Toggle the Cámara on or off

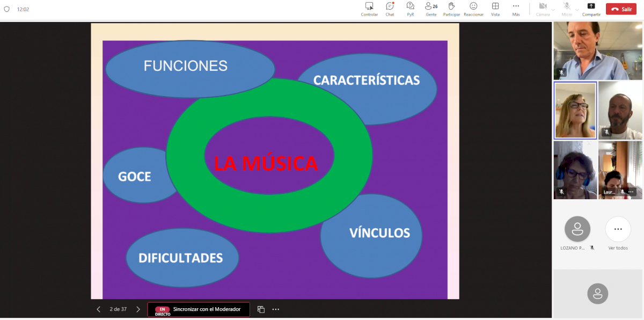pyautogui.click(x=543, y=6)
